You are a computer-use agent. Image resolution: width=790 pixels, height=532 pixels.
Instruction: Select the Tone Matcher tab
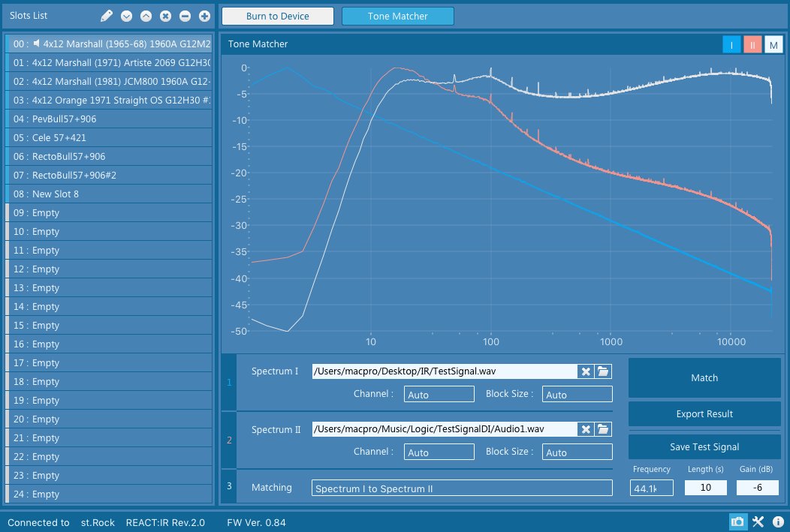[397, 16]
